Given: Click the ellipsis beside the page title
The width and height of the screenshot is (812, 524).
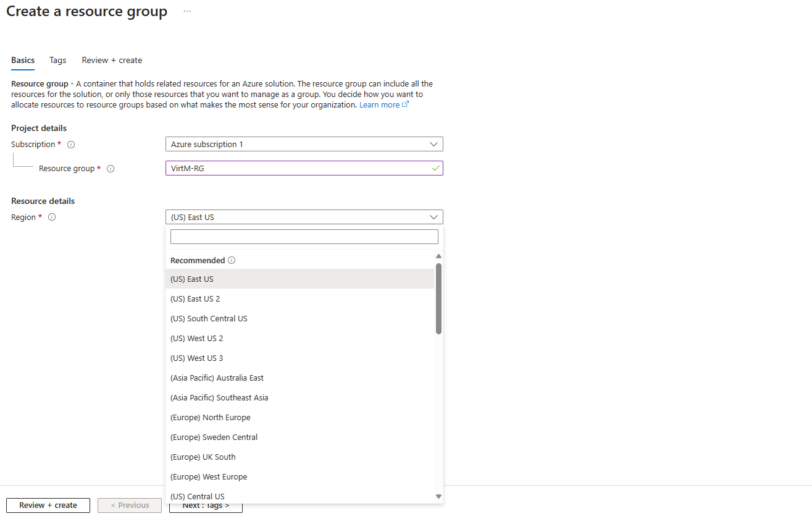Looking at the screenshot, I should 186,11.
